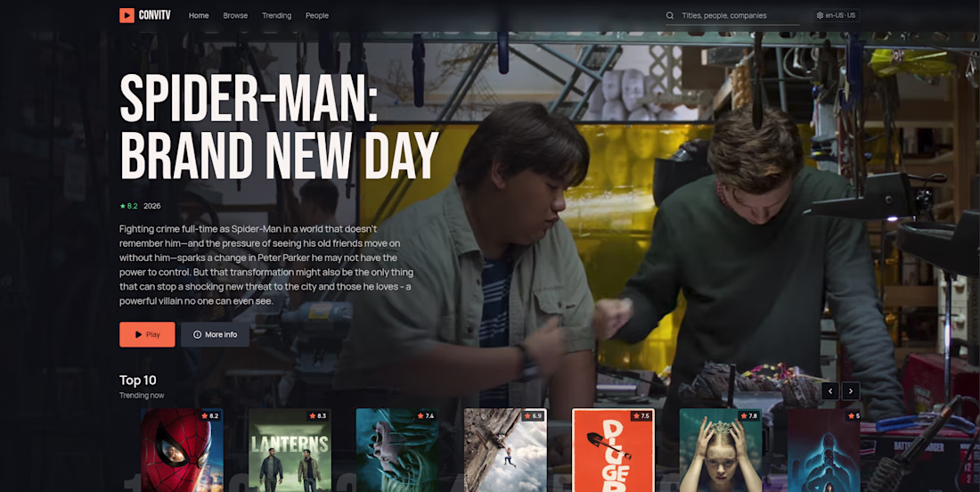Open the cliff climber poster rated 6.9

pos(505,450)
